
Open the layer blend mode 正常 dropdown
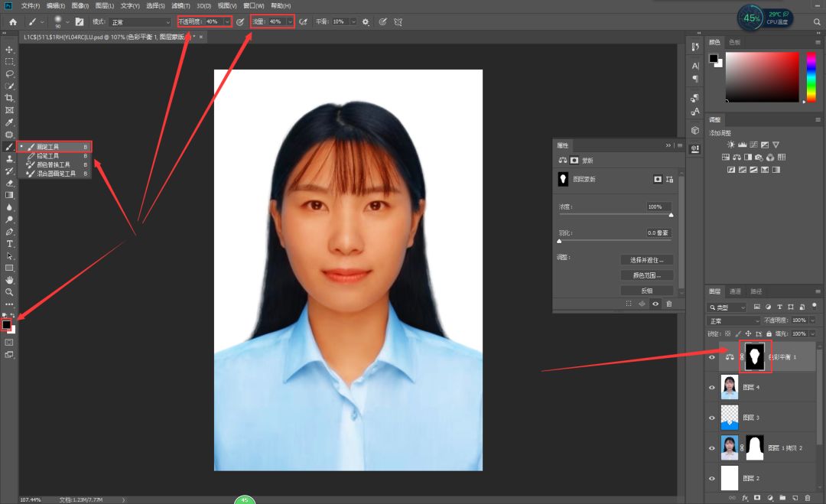click(x=734, y=320)
